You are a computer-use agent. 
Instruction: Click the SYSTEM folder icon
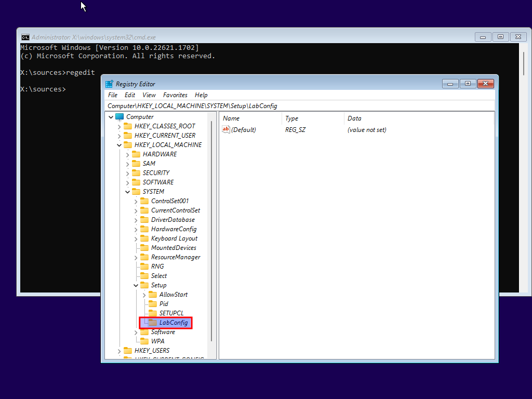(136, 191)
